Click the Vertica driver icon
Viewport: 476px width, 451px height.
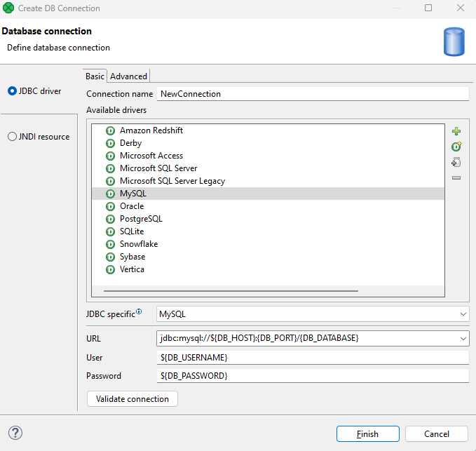[x=110, y=269]
